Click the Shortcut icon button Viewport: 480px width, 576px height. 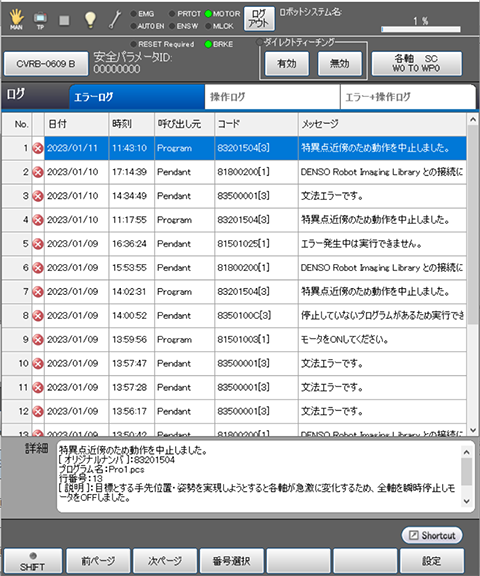point(432,535)
